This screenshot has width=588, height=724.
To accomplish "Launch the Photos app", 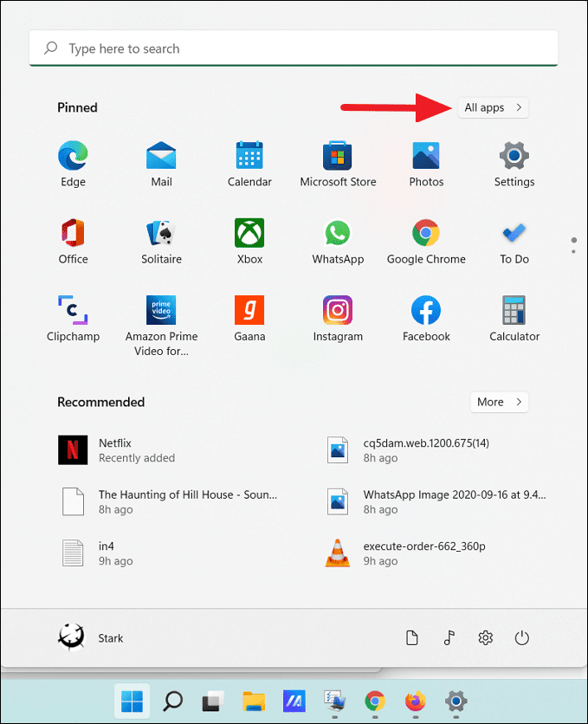I will 426,164.
